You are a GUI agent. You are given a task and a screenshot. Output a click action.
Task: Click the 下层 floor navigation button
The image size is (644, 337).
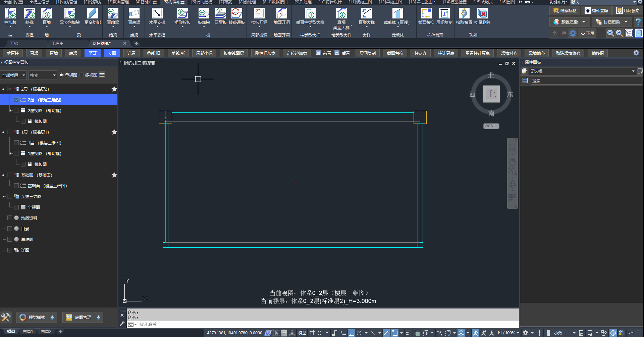click(588, 33)
